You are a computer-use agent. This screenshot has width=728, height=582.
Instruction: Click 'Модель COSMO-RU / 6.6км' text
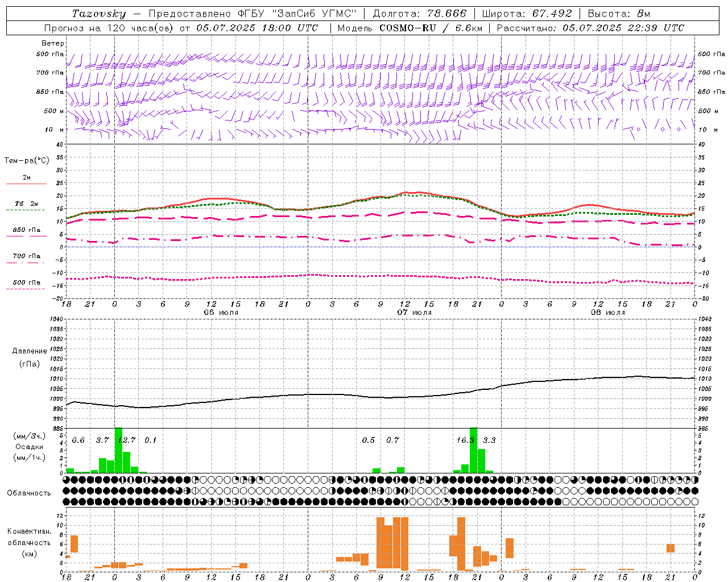tap(410, 28)
